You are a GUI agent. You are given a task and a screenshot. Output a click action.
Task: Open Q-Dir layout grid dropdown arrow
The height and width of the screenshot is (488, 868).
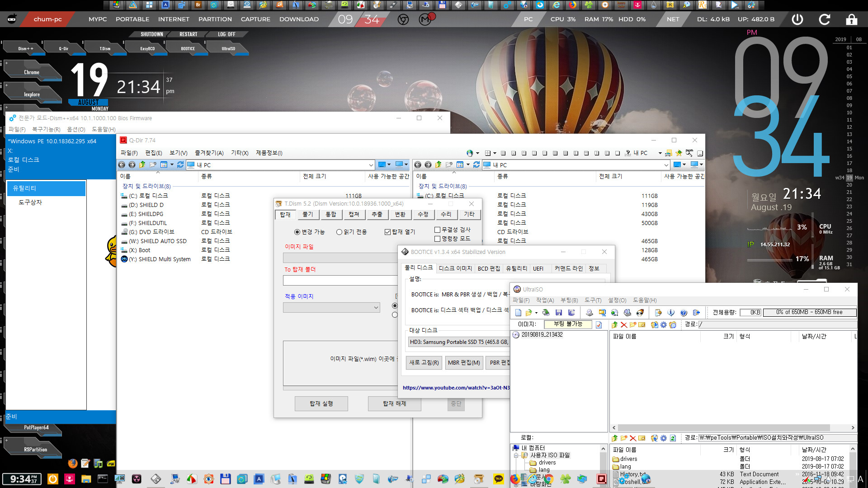(495, 153)
